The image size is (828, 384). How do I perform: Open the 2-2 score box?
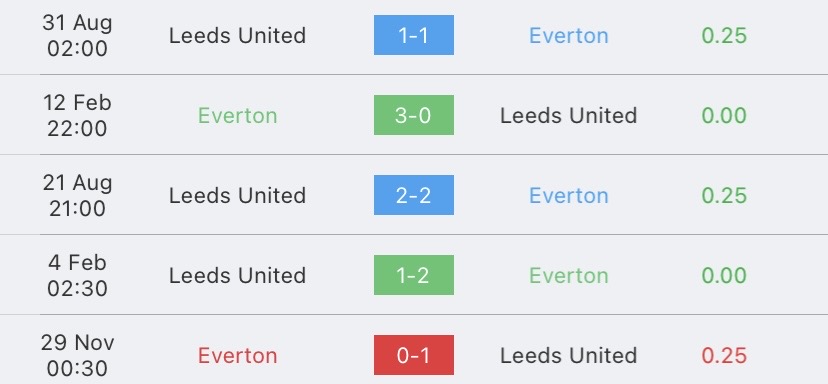(413, 195)
